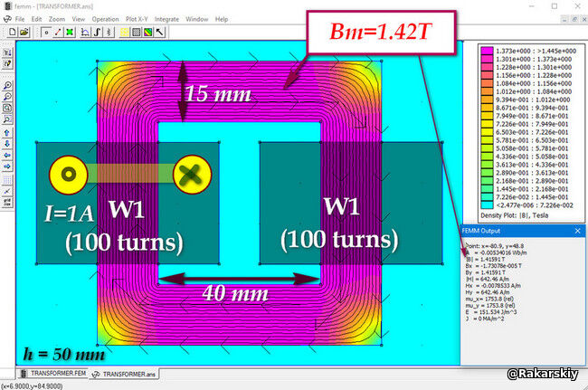588x390 pixels.
Task: Zoom in with the magnifier plus icon
Action: point(7,85)
